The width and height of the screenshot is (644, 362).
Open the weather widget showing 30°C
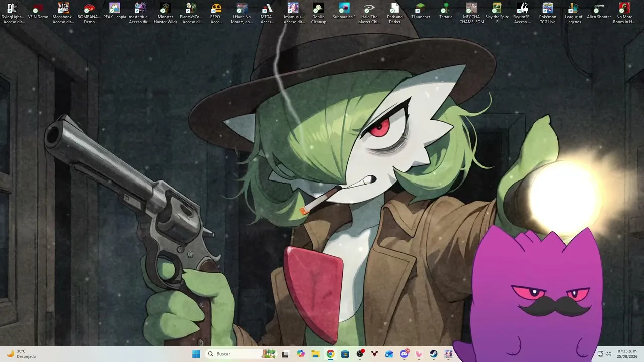coord(21,354)
